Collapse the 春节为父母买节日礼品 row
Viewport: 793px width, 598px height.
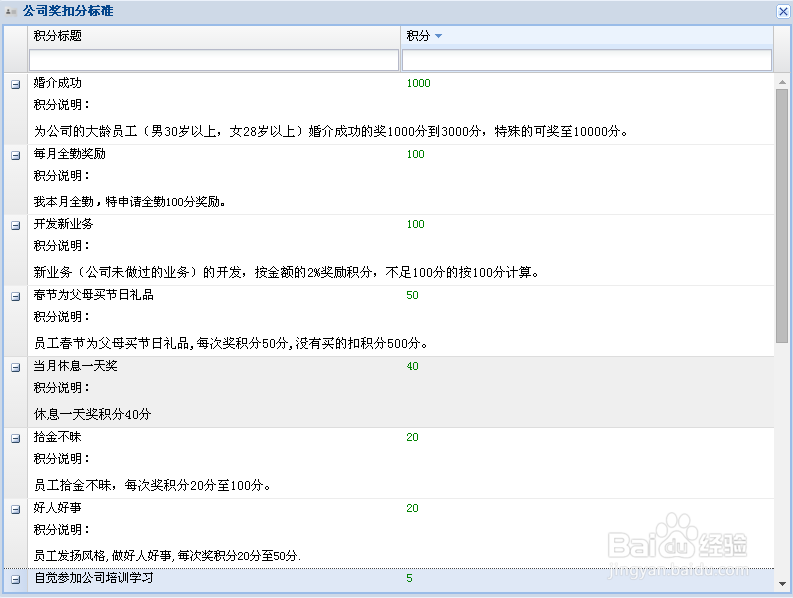[x=16, y=296]
